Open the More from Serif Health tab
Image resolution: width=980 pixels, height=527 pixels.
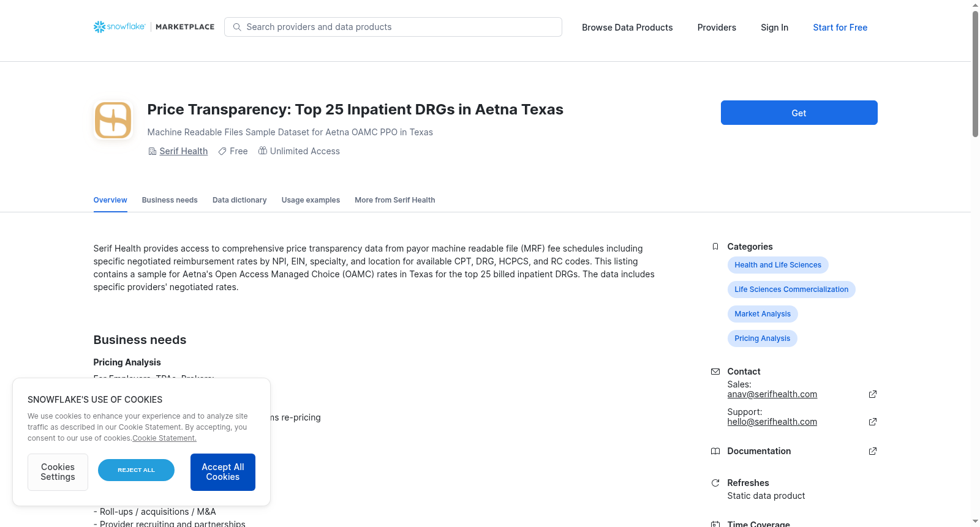pyautogui.click(x=395, y=200)
